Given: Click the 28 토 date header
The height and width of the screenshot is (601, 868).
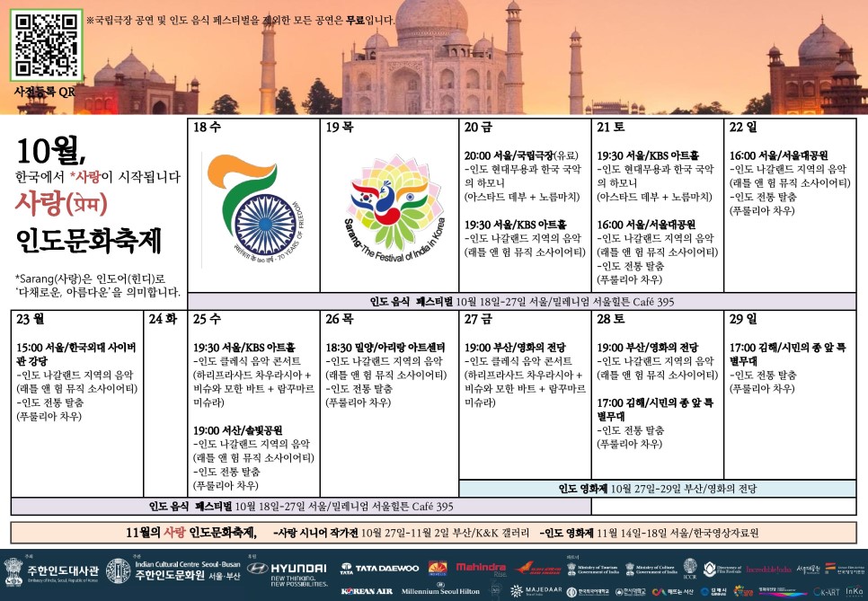Looking at the screenshot, I should pos(611,319).
